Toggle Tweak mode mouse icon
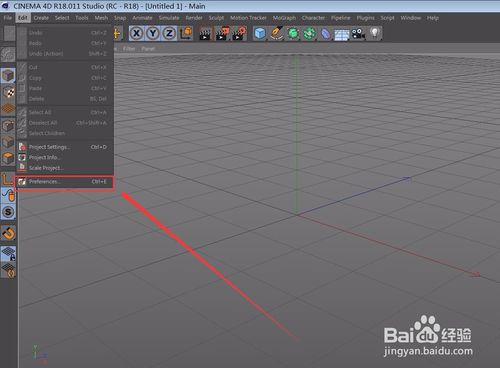 pos(8,195)
